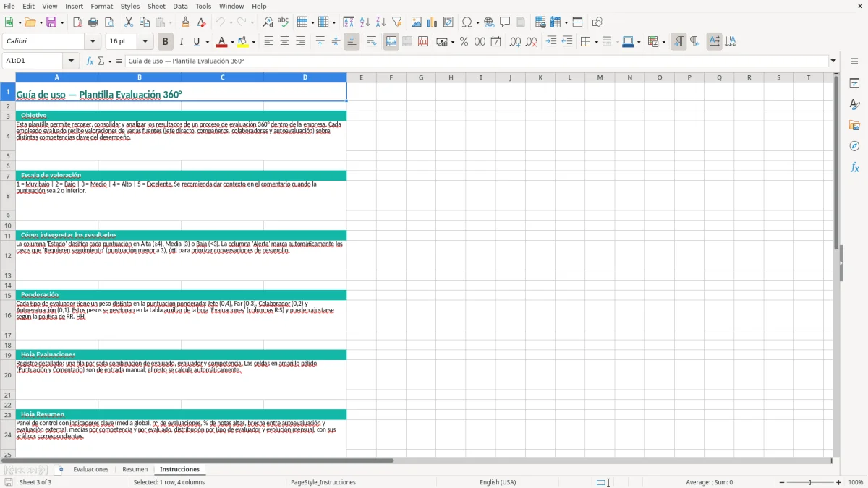Viewport: 868px width, 488px height.
Task: Toggle Center Horizontally alignment
Action: (x=284, y=42)
